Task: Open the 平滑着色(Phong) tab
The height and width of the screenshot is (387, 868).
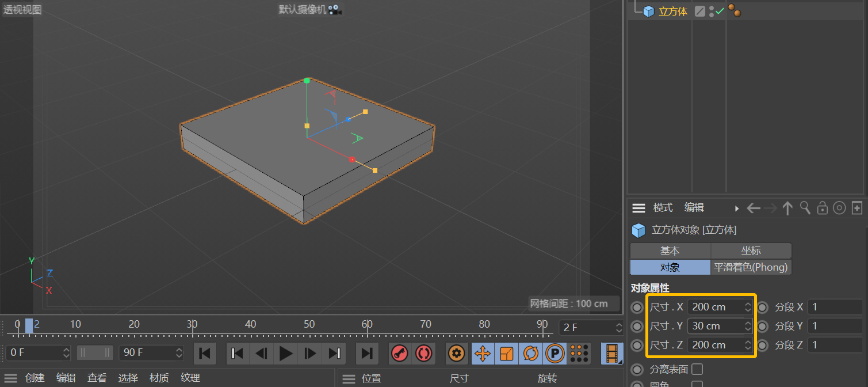Action: tap(751, 267)
